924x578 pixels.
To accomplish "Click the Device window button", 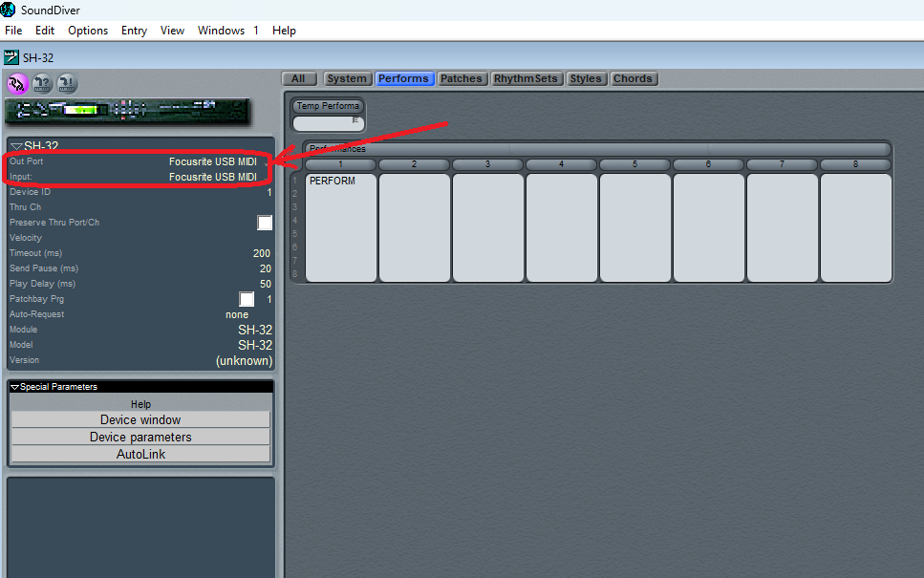I will coord(140,419).
